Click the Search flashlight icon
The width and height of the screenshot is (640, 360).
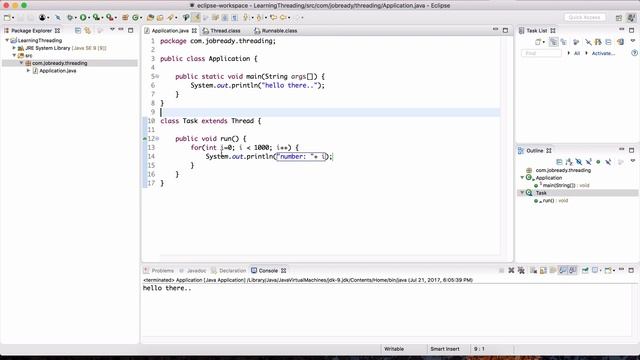coord(171,18)
